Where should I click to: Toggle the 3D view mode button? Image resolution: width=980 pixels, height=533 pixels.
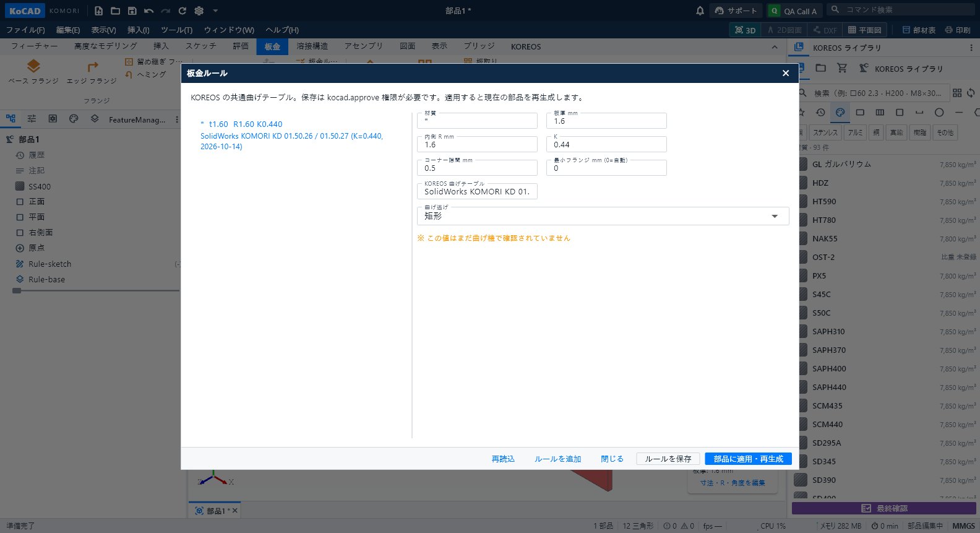click(x=745, y=30)
